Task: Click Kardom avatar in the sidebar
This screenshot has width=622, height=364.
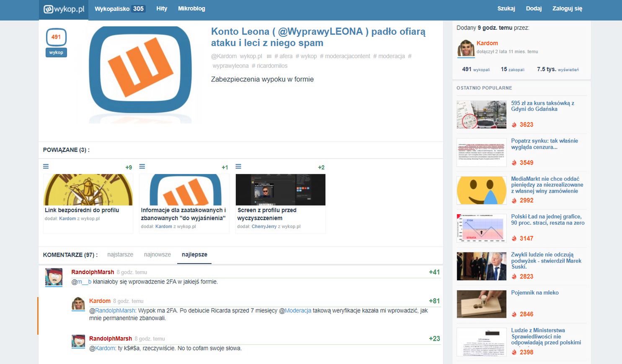Action: coord(465,49)
